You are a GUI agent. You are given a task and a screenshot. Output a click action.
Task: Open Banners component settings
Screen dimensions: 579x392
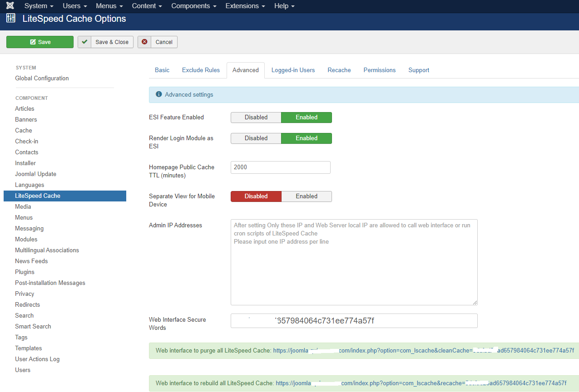pyautogui.click(x=26, y=119)
